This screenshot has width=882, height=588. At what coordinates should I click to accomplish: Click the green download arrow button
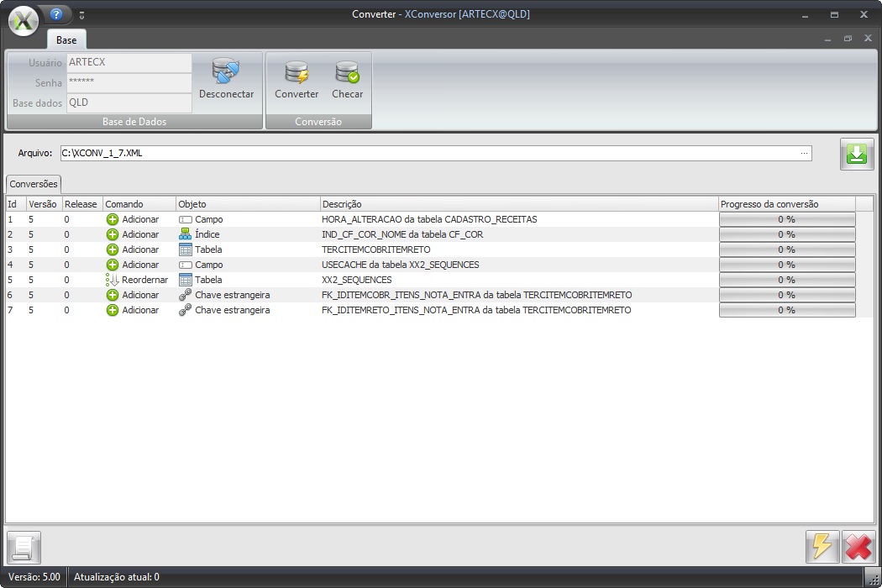click(857, 155)
